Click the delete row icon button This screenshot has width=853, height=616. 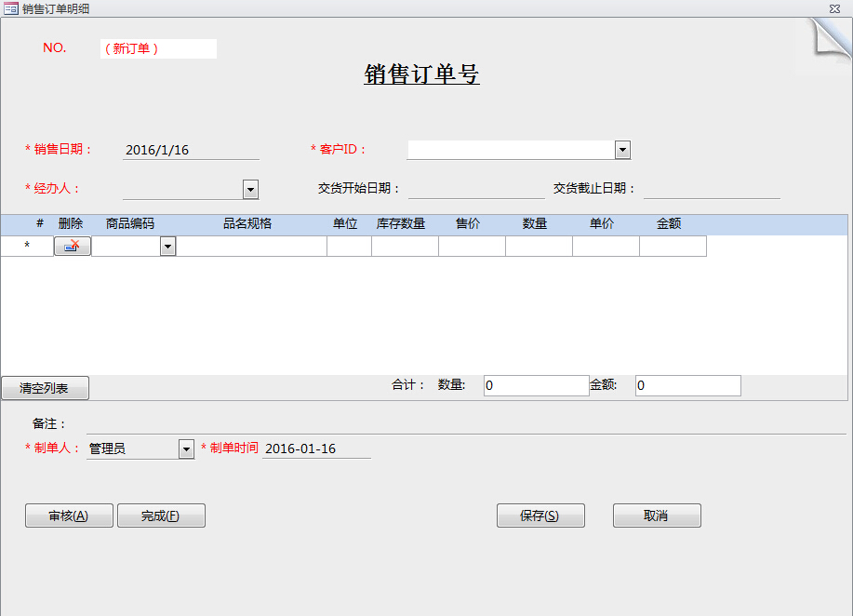coord(73,246)
